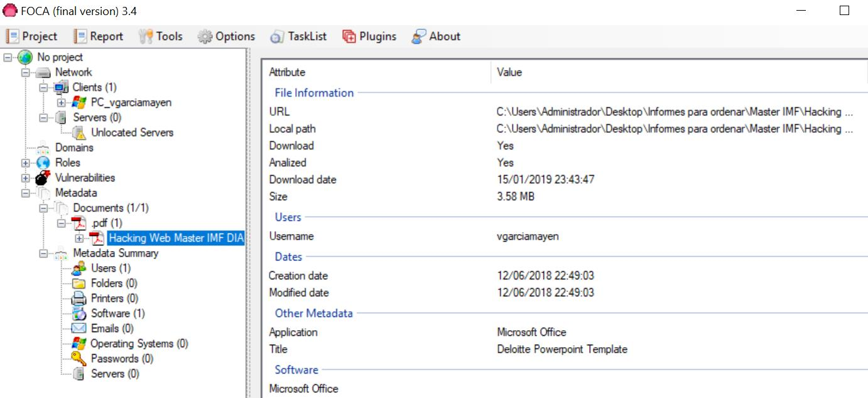Open the Project menu
The width and height of the screenshot is (868, 398).
pos(32,36)
